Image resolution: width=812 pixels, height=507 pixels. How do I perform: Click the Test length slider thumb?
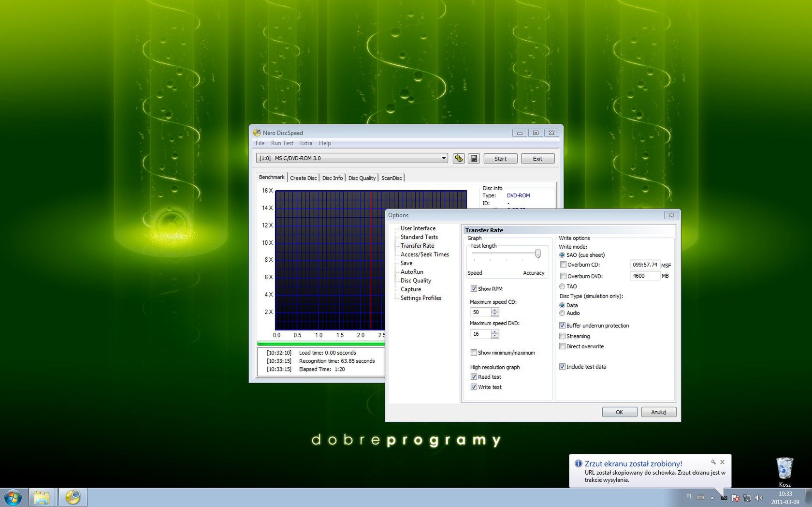pos(538,254)
